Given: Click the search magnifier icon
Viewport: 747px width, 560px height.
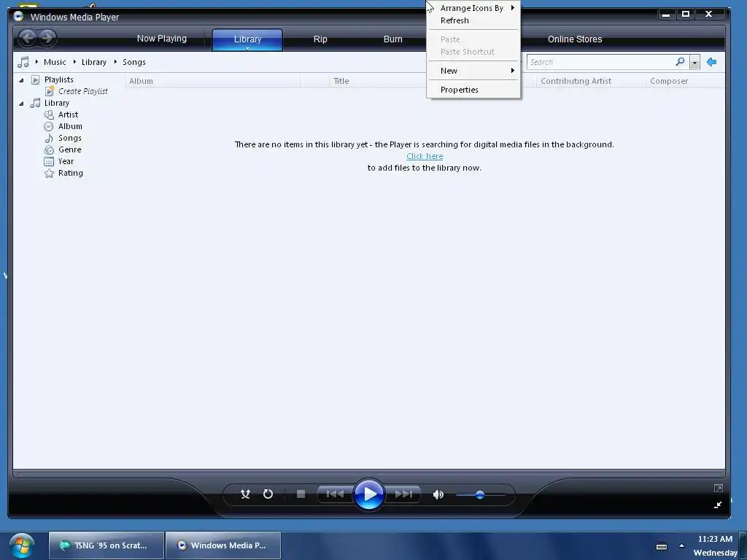Looking at the screenshot, I should [x=680, y=62].
